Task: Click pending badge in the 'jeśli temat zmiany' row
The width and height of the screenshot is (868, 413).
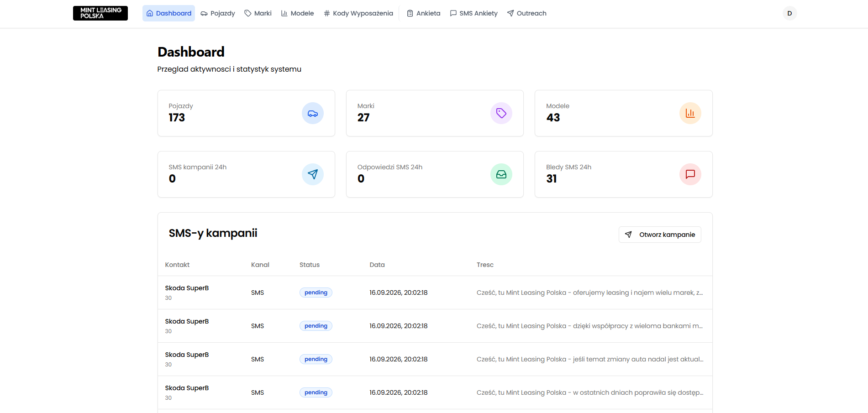Action: point(316,359)
